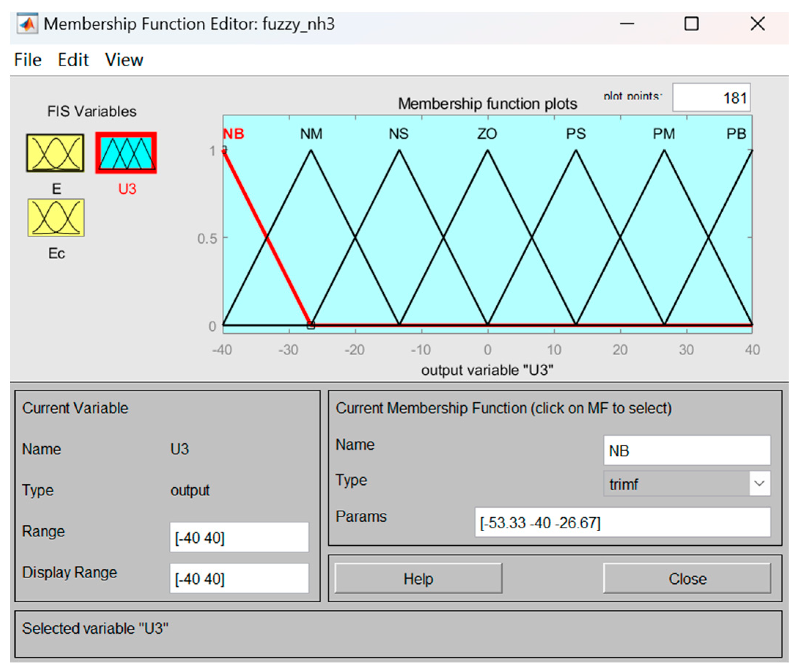
Task: Select the E input variable icon
Action: [x=55, y=153]
